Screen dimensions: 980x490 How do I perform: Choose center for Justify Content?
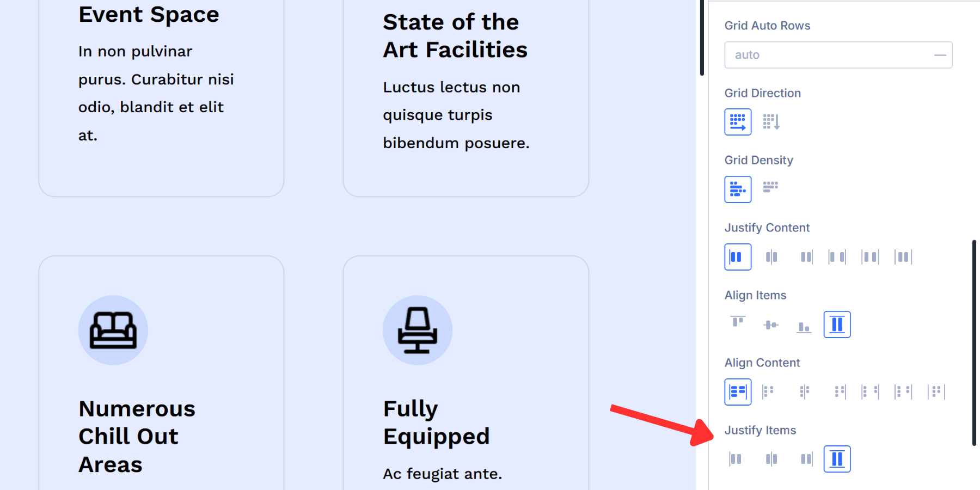(771, 256)
